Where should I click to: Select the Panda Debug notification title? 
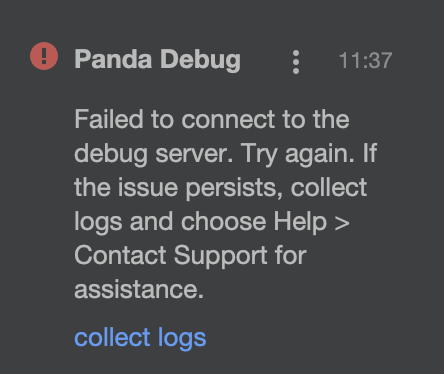click(x=157, y=60)
